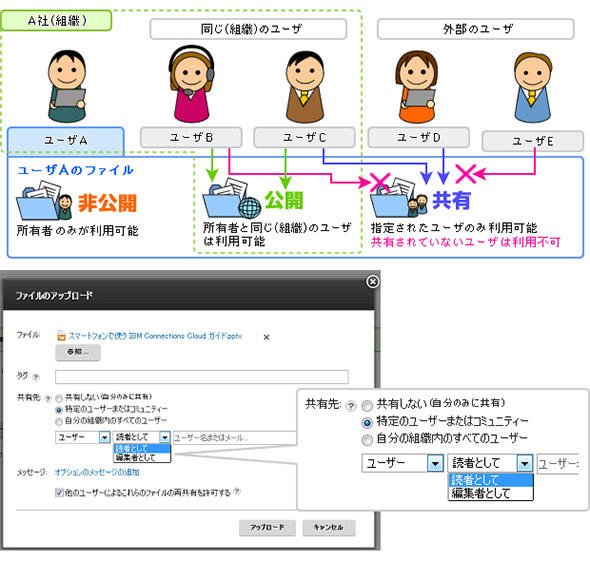Click the アップロード button
This screenshot has width=590, height=561.
[267, 528]
